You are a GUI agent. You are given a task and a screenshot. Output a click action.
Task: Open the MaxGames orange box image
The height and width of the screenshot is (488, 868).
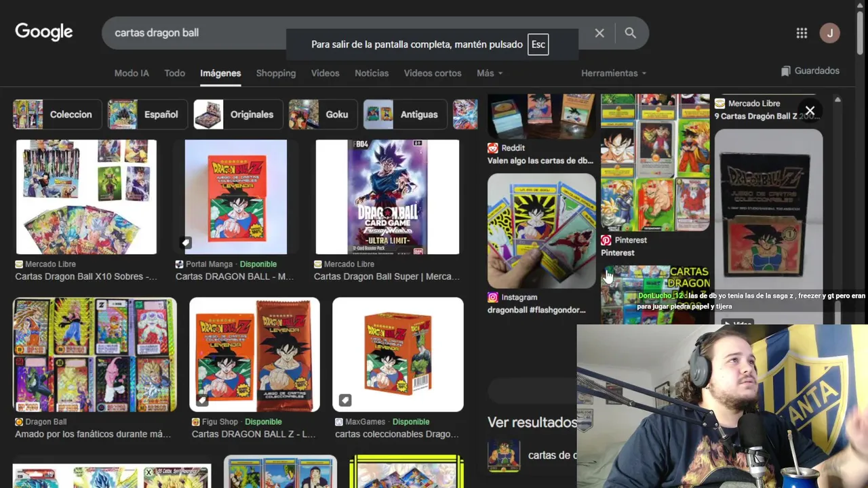pyautogui.click(x=398, y=354)
